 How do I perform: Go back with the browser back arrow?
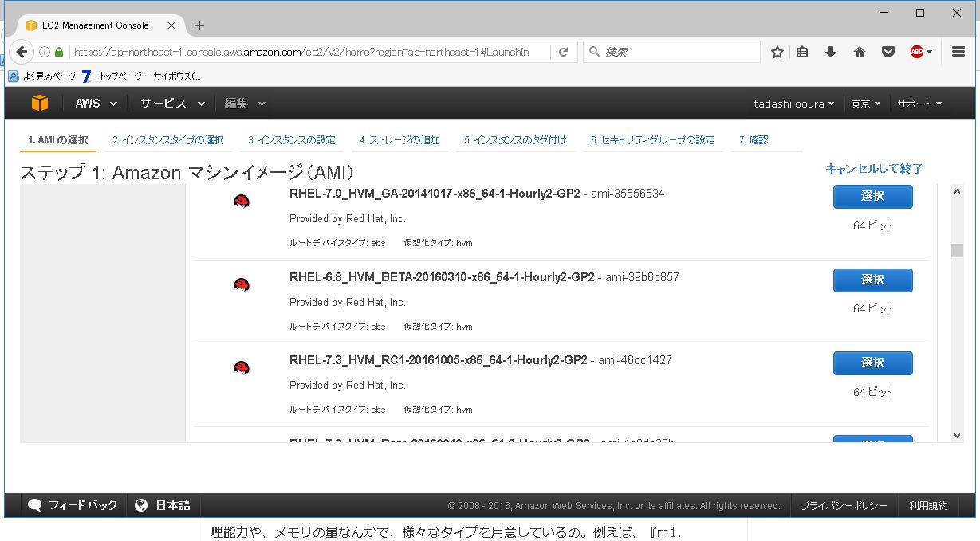click(x=22, y=52)
